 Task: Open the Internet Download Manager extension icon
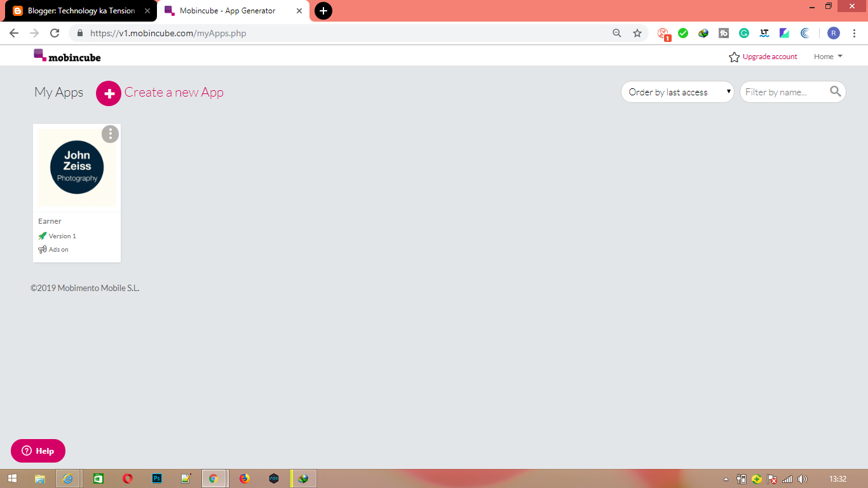click(x=703, y=34)
